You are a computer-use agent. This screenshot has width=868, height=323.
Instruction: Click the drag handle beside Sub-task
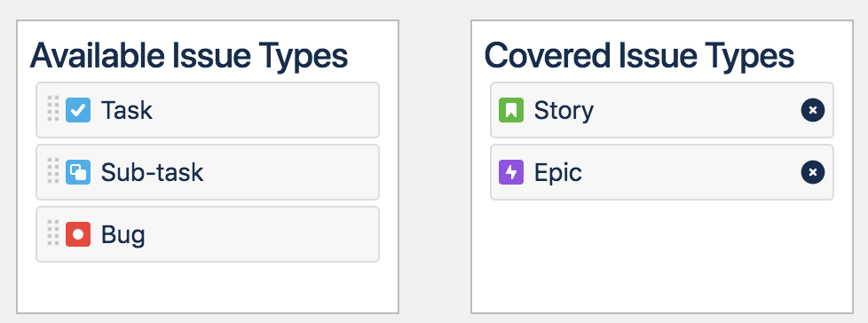tap(53, 170)
